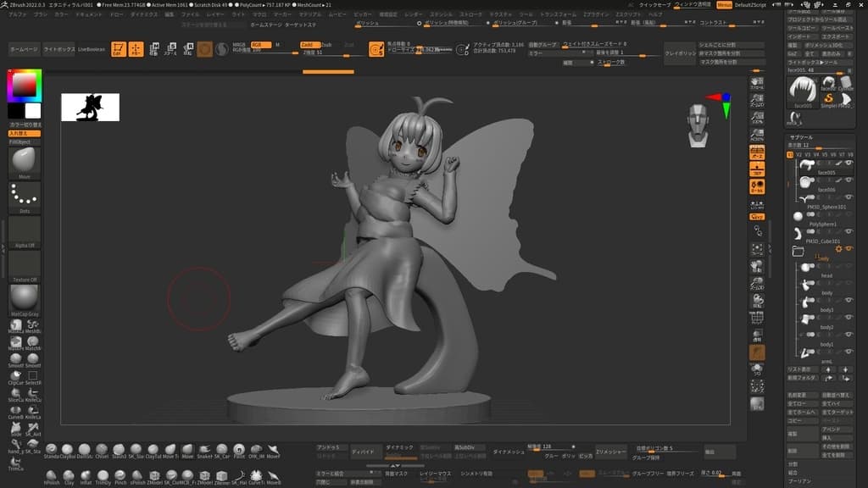The height and width of the screenshot is (488, 868).
Task: Select the ClayBuildup brush icon
Action: (68, 451)
